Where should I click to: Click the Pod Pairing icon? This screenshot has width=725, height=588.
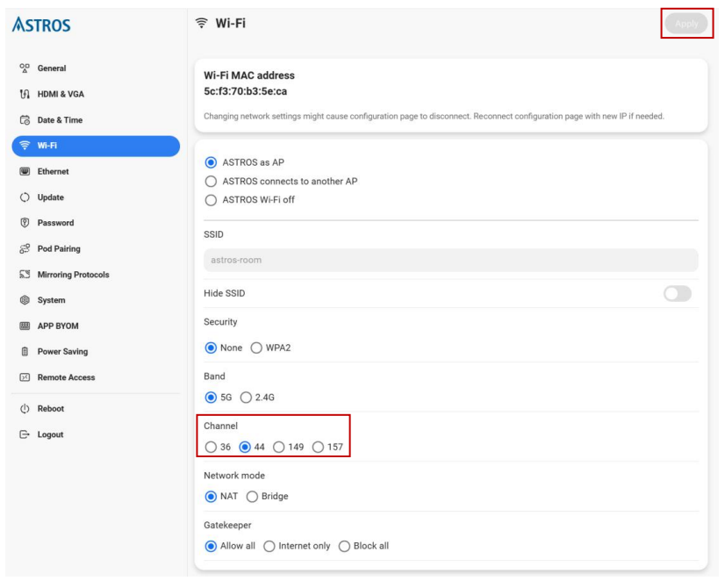[25, 248]
